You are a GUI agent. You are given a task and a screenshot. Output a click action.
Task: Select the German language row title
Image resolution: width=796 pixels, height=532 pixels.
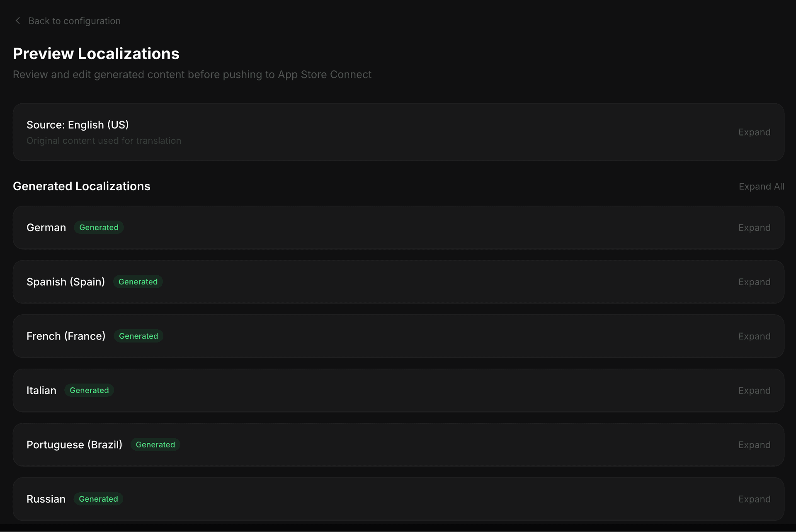(x=46, y=228)
